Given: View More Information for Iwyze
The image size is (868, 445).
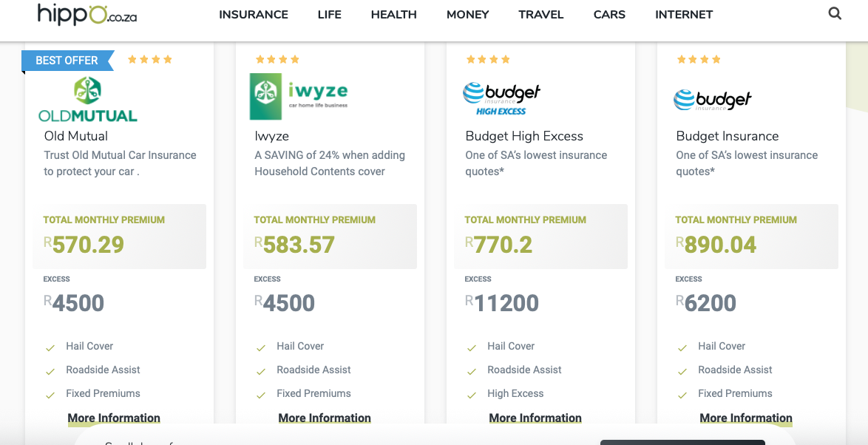Looking at the screenshot, I should click(325, 418).
